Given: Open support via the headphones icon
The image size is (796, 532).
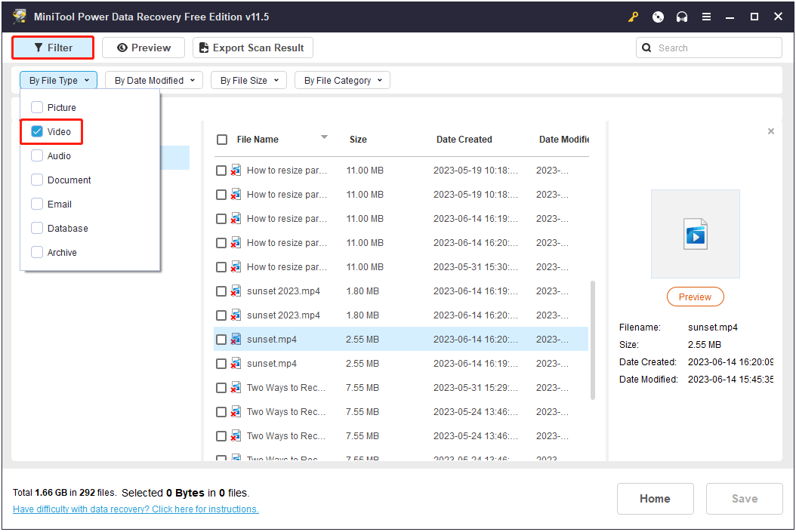Looking at the screenshot, I should [682, 17].
